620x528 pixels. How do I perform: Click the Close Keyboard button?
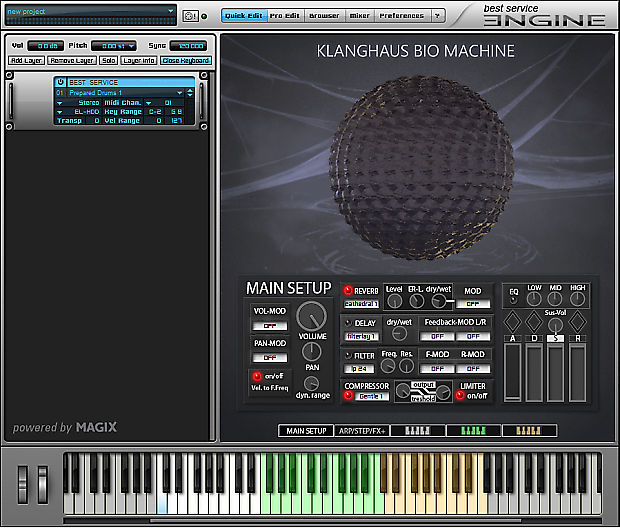(x=185, y=60)
